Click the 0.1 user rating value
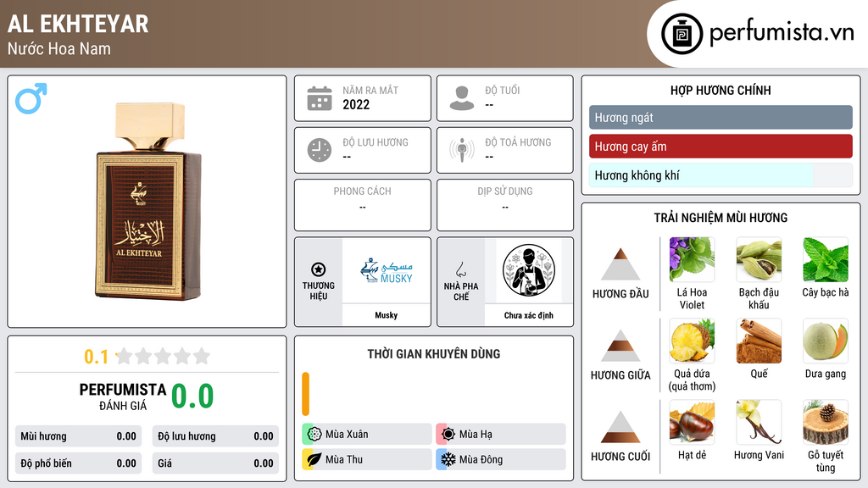Viewport: 868px width, 488px height. 97,357
